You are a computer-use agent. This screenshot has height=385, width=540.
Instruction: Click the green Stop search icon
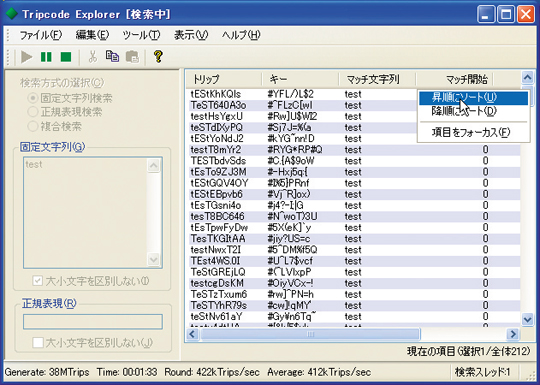click(66, 57)
